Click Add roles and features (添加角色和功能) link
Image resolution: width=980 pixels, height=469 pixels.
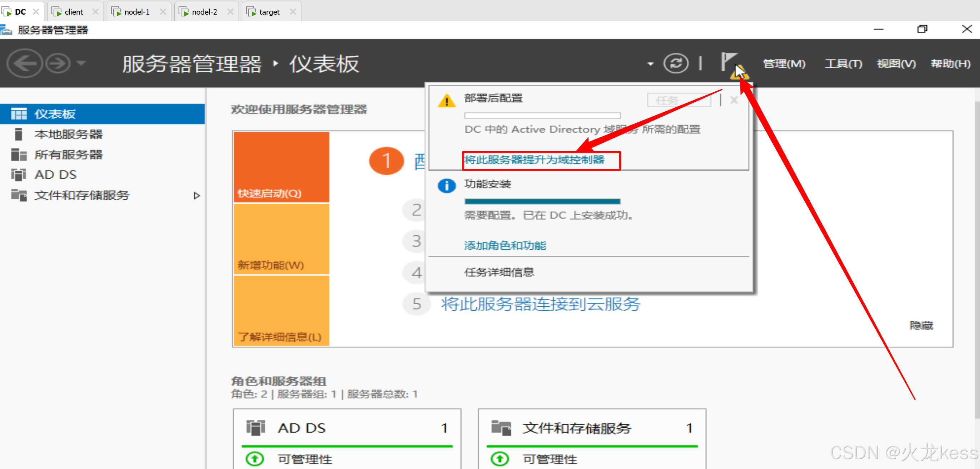tap(505, 245)
